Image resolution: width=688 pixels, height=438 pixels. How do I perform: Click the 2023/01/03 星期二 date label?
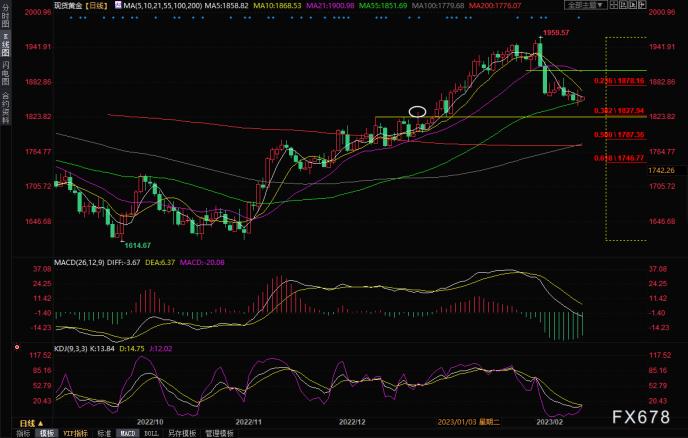pos(468,422)
